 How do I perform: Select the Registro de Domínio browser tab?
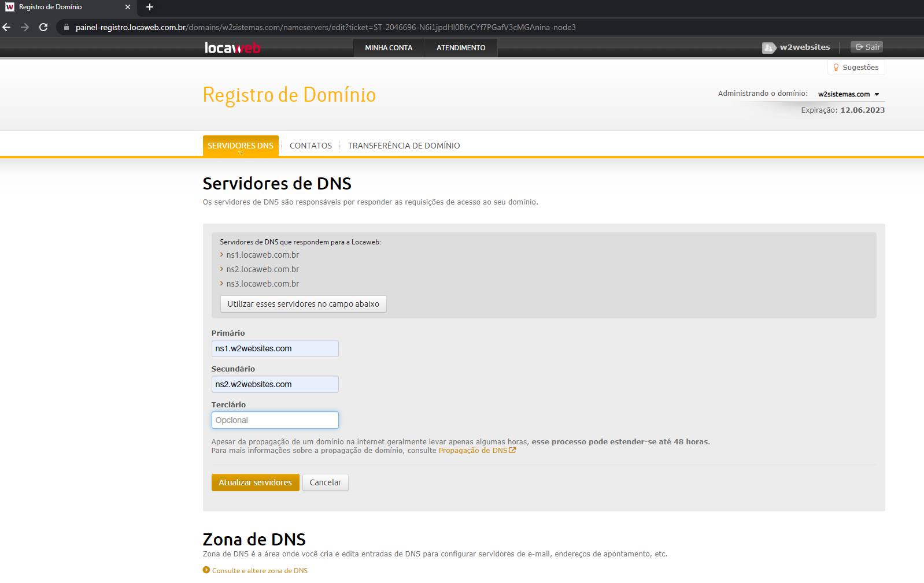coord(68,7)
